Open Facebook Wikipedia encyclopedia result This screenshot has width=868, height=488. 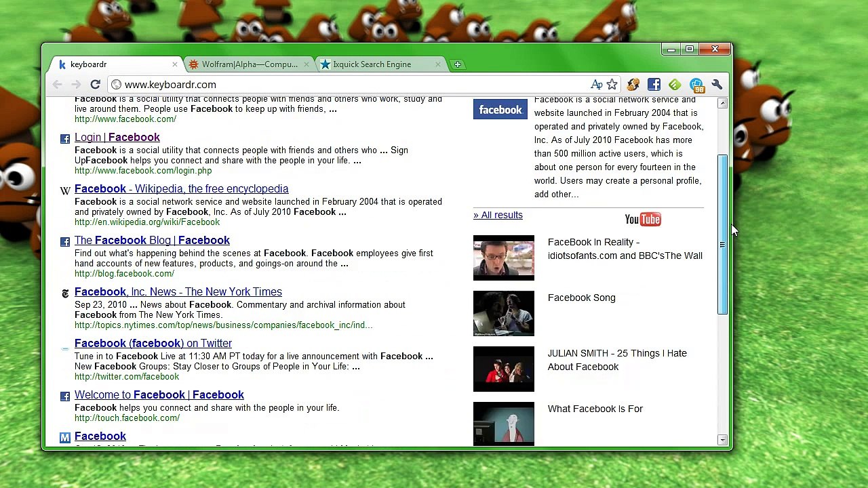point(181,189)
